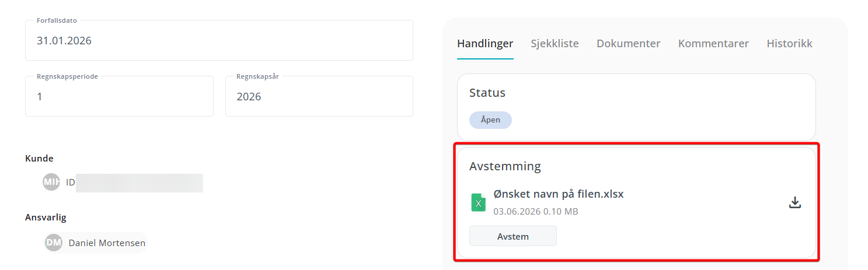Click the green Excel file icon
868x270 pixels.
coord(479,202)
